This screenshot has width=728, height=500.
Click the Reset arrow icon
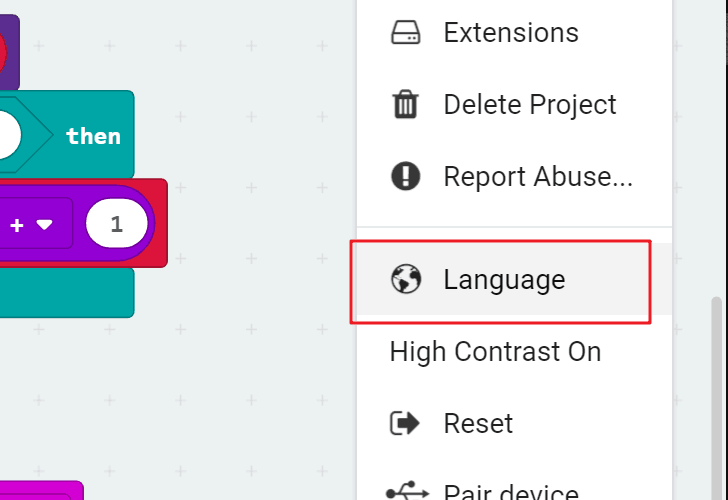point(405,423)
